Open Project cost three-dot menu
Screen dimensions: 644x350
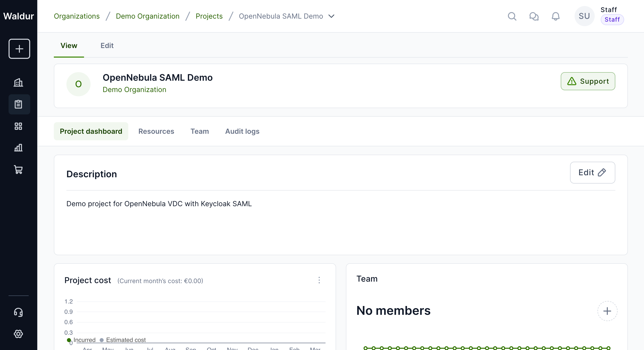319,280
